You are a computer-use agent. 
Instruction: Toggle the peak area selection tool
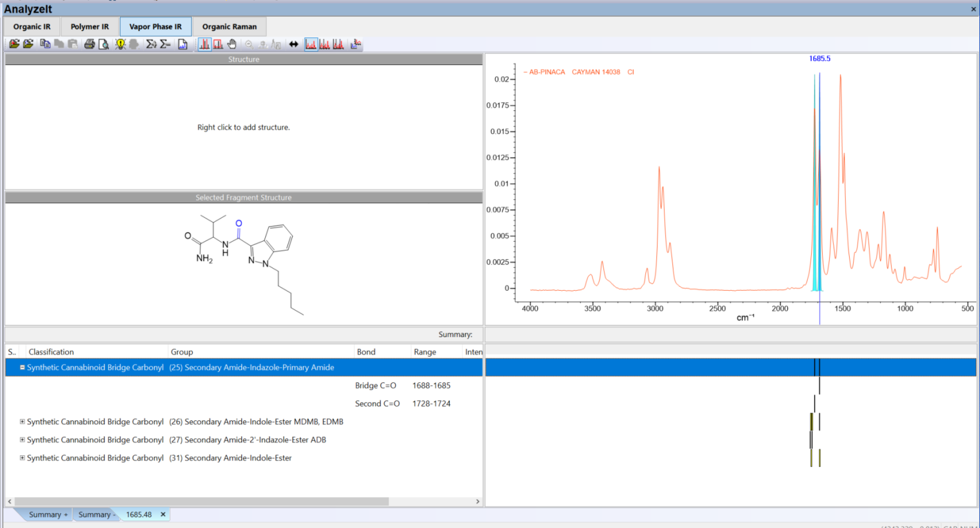coord(217,44)
